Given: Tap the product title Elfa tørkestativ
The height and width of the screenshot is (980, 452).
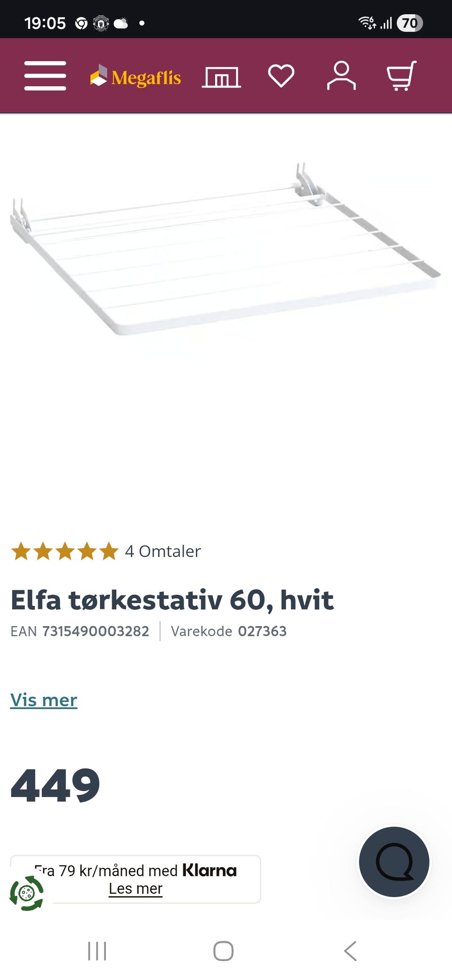Looking at the screenshot, I should point(172,600).
